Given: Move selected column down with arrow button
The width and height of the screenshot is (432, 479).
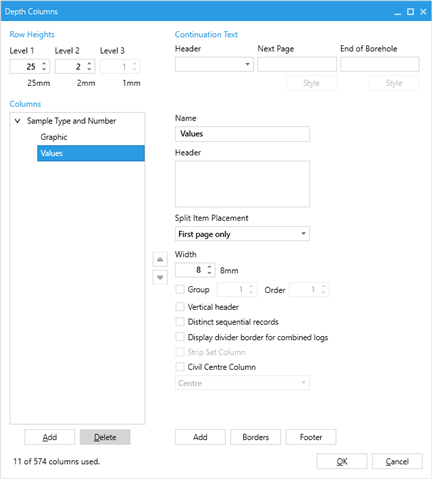Looking at the screenshot, I should coord(160,277).
